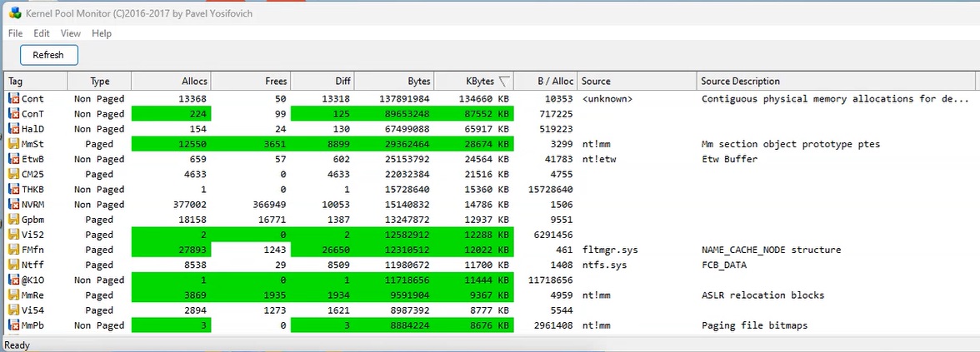Viewport: 980px width, 352px height.
Task: Click the Bytes value 137891984
Action: click(x=404, y=98)
